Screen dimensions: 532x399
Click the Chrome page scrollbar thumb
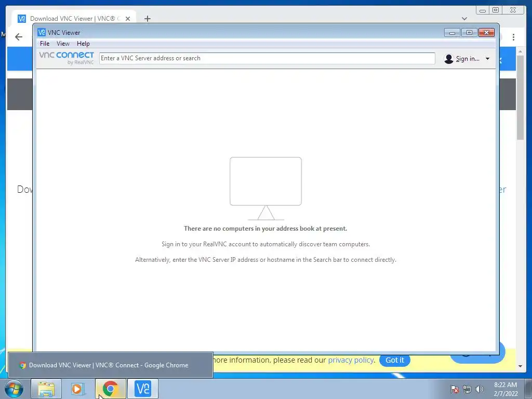[520, 97]
